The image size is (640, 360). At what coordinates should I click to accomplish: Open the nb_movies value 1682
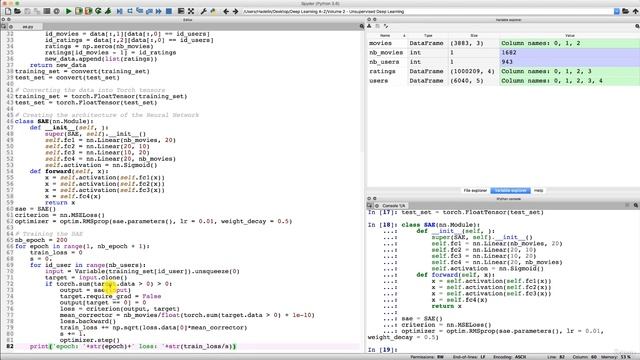click(x=570, y=53)
